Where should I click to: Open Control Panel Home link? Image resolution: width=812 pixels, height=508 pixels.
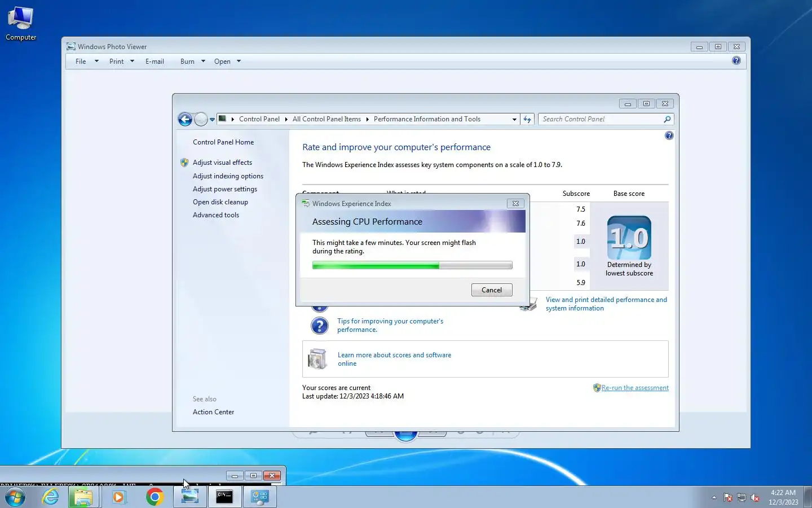pos(223,142)
